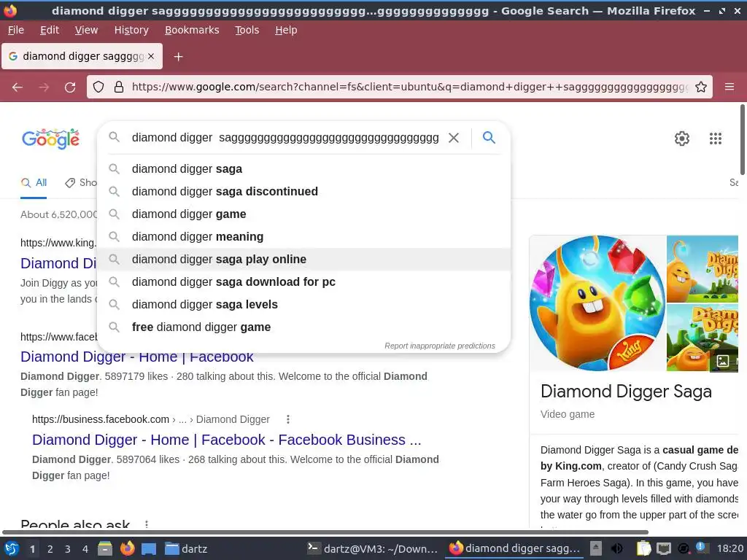Open the History menu
This screenshot has width=747, height=560.
coord(131,30)
